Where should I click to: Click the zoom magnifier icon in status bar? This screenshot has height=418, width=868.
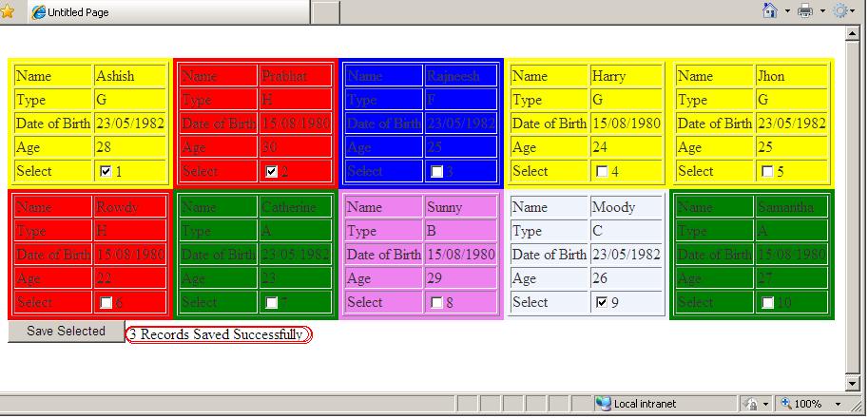(786, 404)
